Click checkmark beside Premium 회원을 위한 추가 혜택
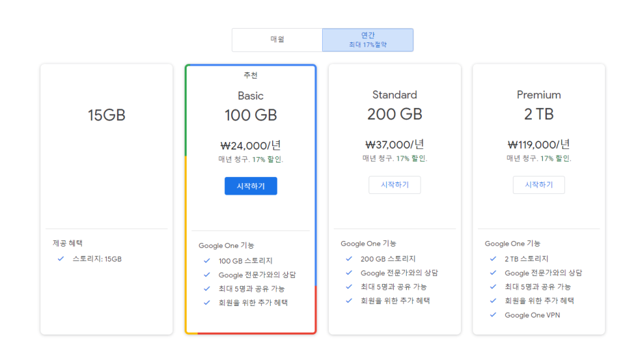Viewport: 640px width, 364px height. point(493,300)
